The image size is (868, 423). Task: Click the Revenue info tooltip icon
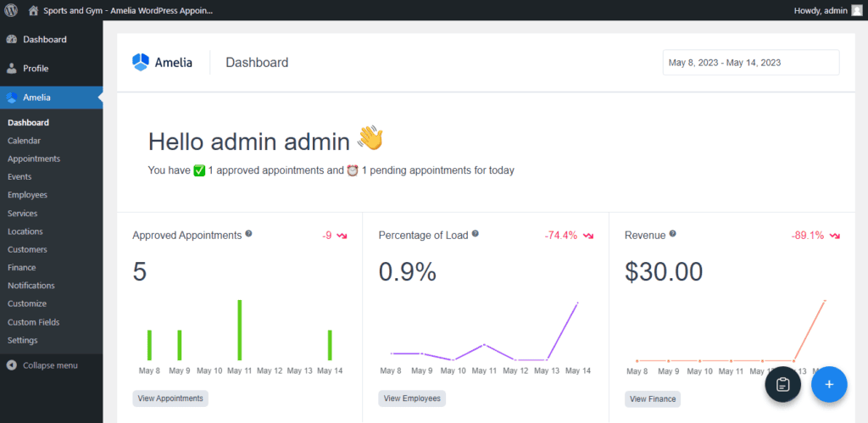(672, 234)
